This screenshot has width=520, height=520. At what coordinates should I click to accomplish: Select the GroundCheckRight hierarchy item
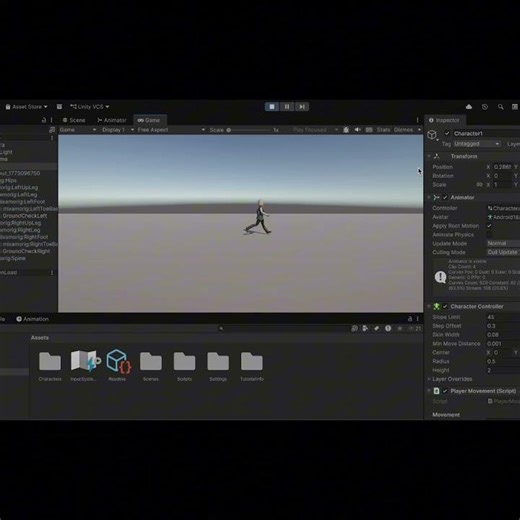tap(26, 251)
